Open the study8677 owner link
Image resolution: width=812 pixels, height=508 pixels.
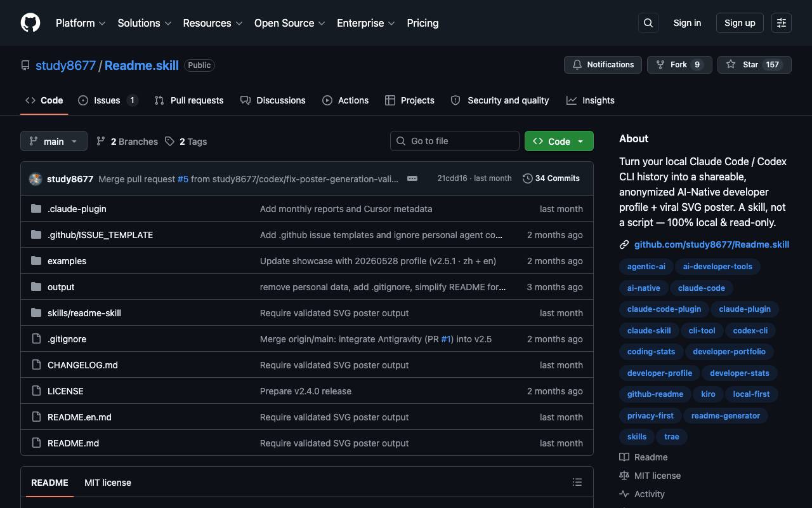[65, 65]
